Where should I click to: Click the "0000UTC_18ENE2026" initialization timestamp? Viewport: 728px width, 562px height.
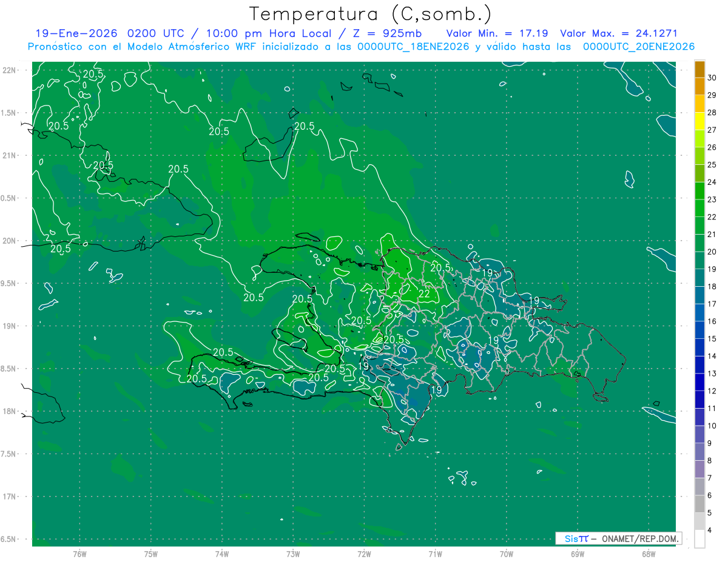click(x=413, y=47)
